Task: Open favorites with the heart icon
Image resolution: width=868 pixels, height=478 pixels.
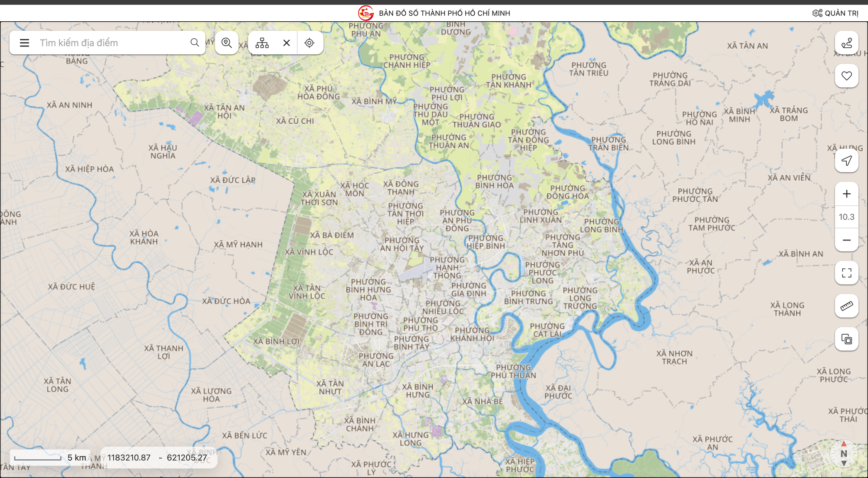Action: 846,76
